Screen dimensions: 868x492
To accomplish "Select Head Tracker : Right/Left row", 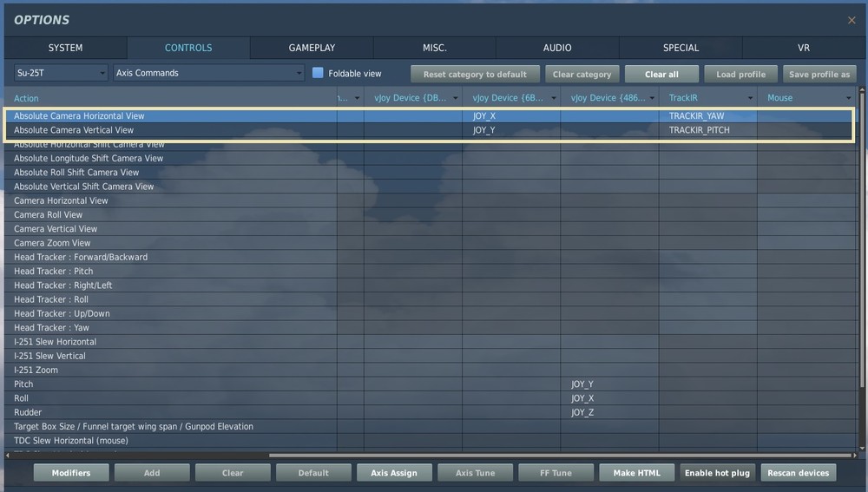I will (429, 285).
